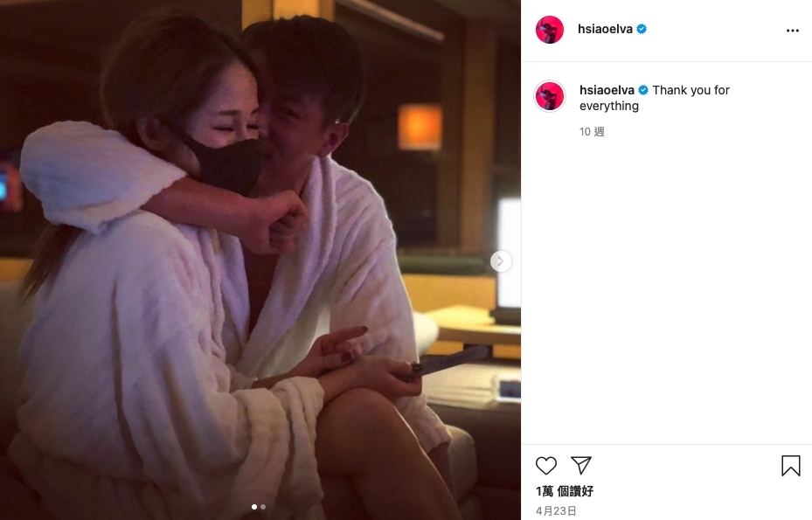The image size is (812, 520).
Task: Open the three-dot more options menu
Action: click(x=792, y=31)
